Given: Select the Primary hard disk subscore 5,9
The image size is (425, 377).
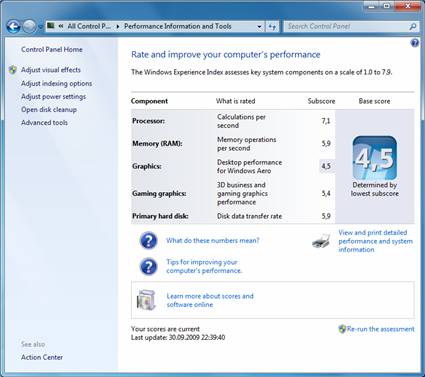Looking at the screenshot, I should 326,216.
